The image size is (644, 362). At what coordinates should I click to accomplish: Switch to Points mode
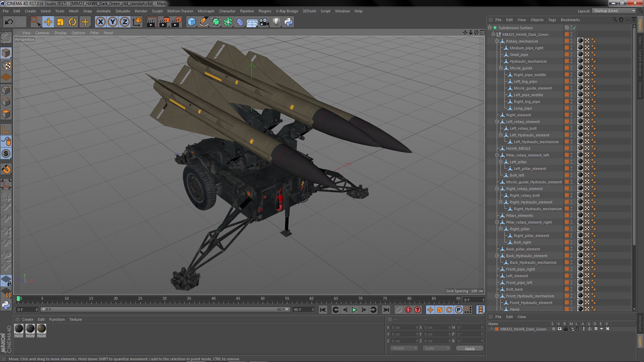[x=6, y=90]
